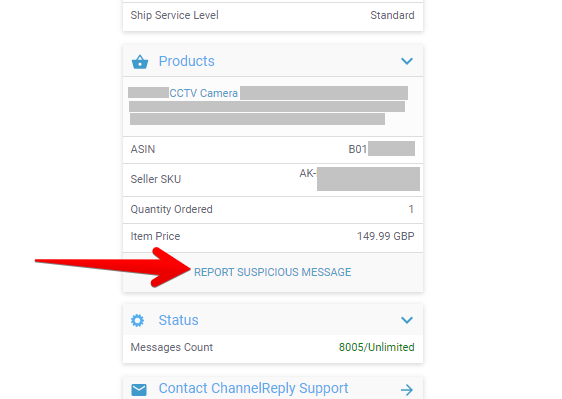Click the Status gear icon
The width and height of the screenshot is (562, 399).
pos(137,320)
